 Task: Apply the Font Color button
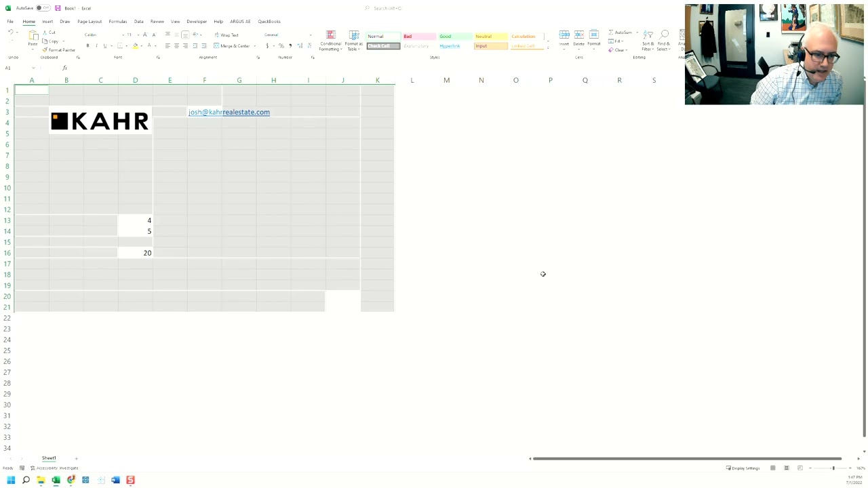150,45
